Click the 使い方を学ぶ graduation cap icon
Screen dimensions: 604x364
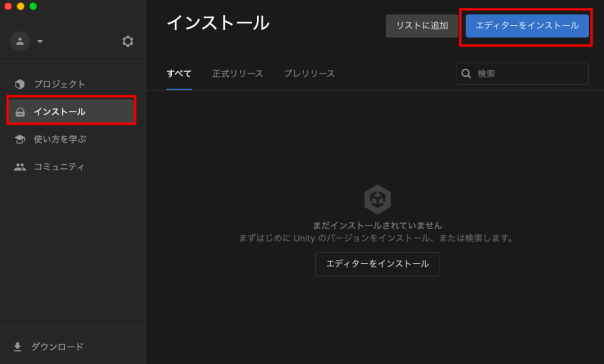point(20,139)
